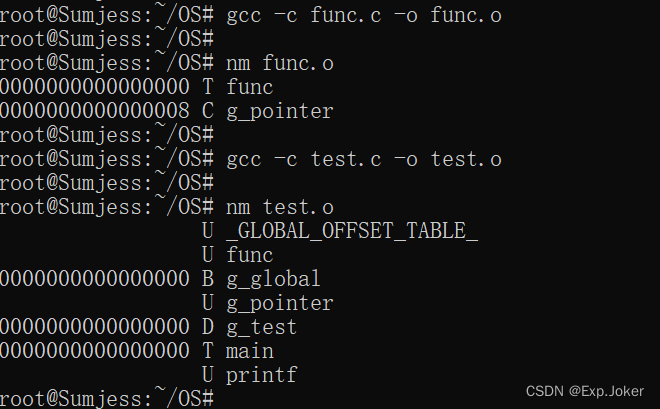
Task: Click the undefined g_pointer symbol in test.o
Action: coord(279,303)
